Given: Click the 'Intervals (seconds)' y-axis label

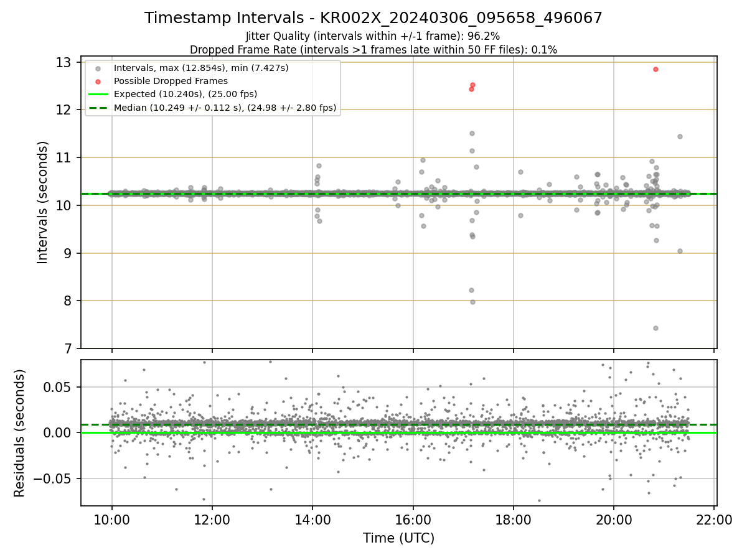Looking at the screenshot, I should click(42, 202).
